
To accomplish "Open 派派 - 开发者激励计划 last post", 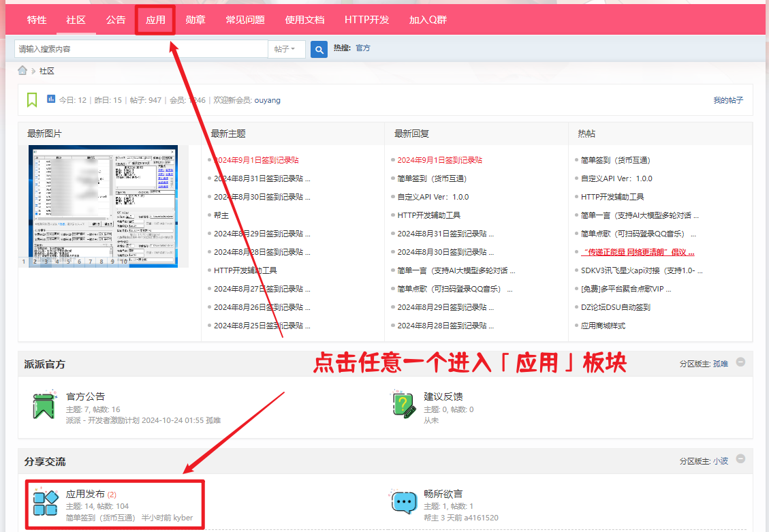I will [102, 420].
